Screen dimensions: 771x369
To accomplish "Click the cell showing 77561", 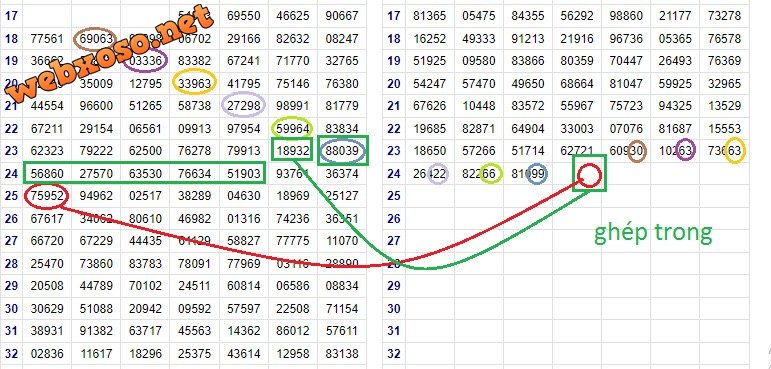I will click(x=47, y=38).
